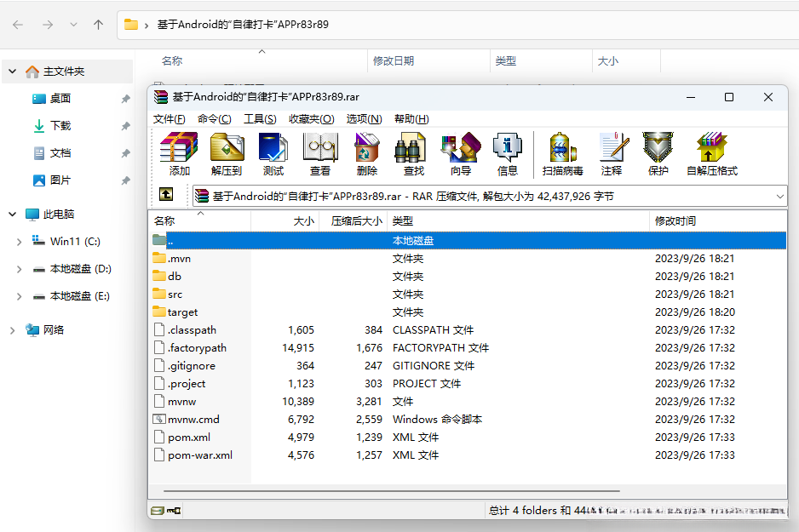Expand the Local Disk (E:) node

pos(19,296)
